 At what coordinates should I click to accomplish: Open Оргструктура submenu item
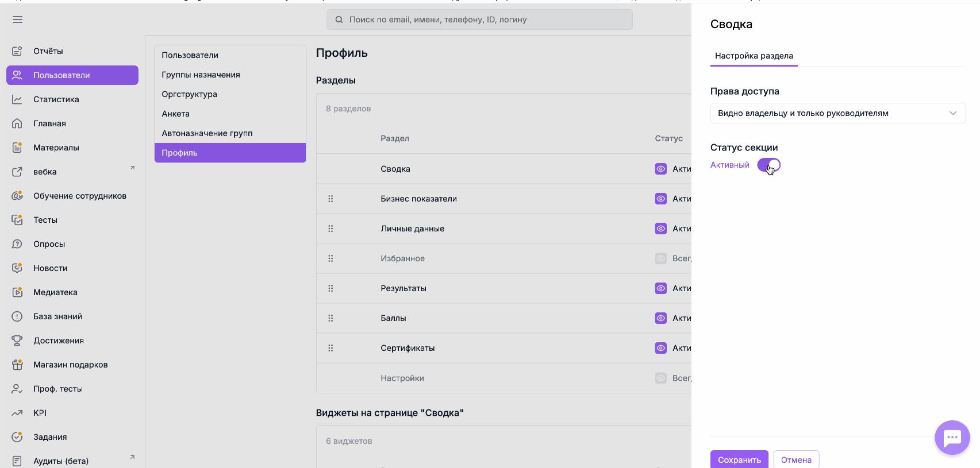[230, 94]
